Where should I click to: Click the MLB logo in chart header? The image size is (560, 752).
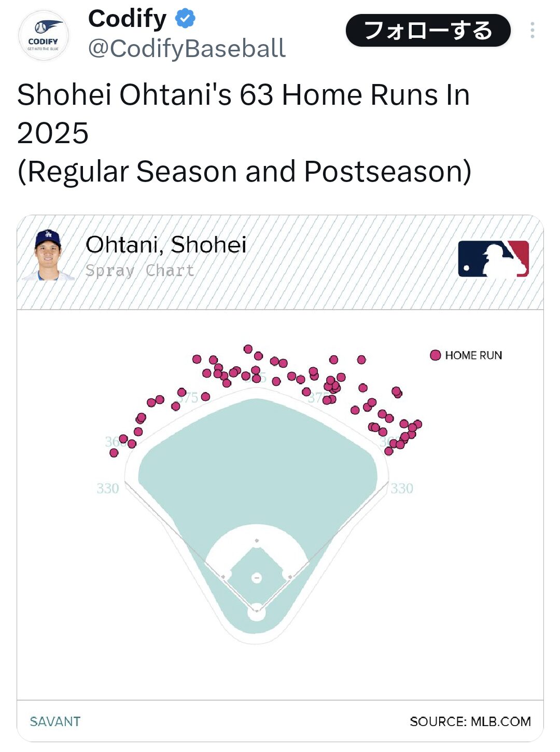[x=493, y=258]
